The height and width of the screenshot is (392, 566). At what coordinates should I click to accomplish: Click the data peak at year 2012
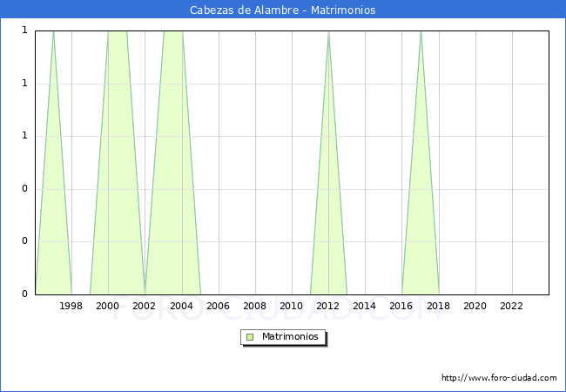tap(328, 32)
